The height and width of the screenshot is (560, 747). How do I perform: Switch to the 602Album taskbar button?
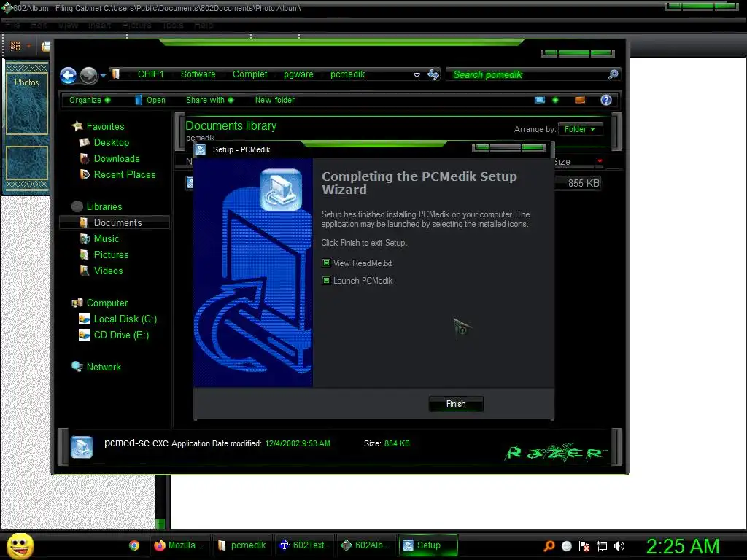[x=366, y=545]
